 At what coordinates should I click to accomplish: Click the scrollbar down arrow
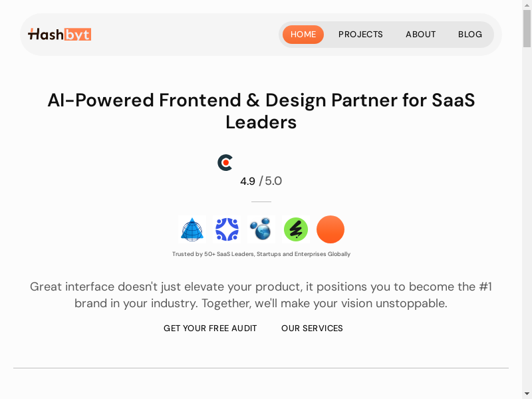527,394
